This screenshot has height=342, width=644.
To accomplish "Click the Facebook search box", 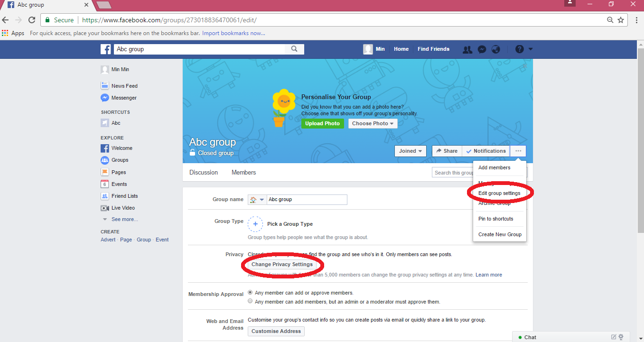I will tap(199, 49).
